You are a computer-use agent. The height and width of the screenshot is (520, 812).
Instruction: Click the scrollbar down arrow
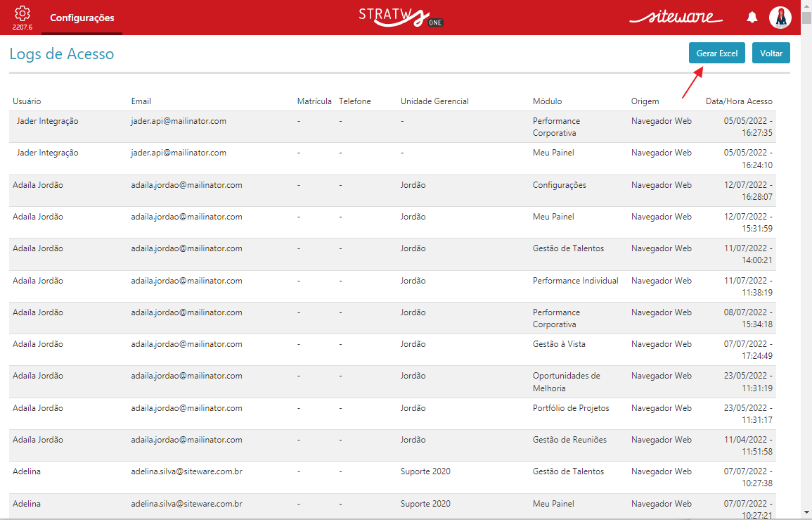(x=806, y=514)
